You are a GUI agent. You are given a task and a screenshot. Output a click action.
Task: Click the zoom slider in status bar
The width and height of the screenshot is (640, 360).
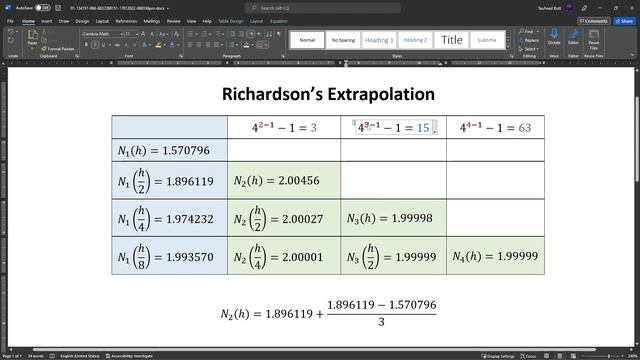coord(608,356)
